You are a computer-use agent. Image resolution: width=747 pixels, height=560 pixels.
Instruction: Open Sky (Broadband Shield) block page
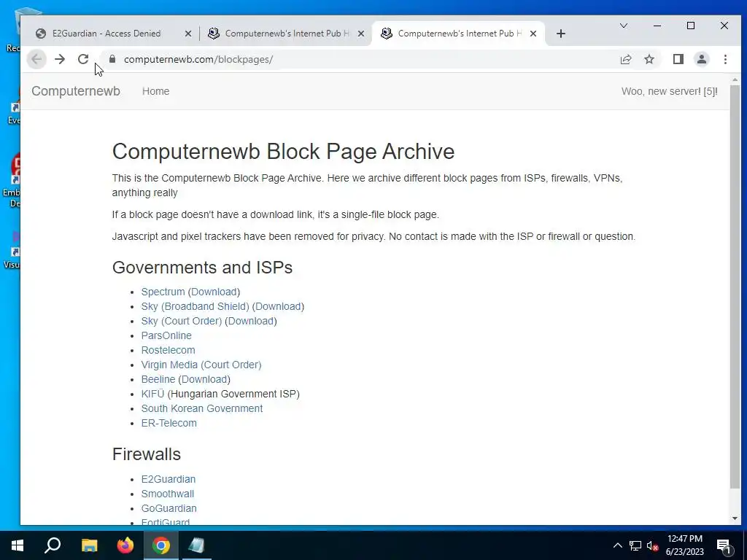tap(195, 307)
